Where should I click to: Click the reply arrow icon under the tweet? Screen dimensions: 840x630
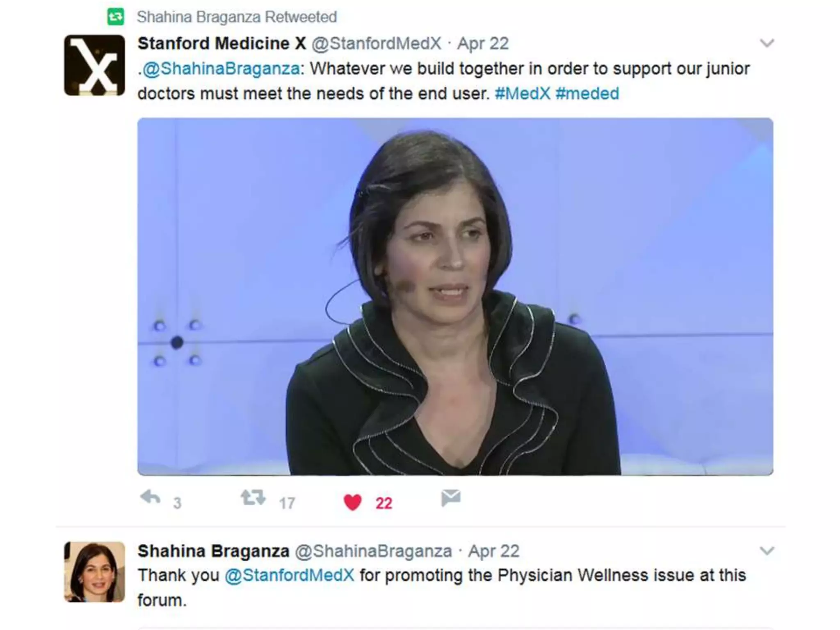150,498
